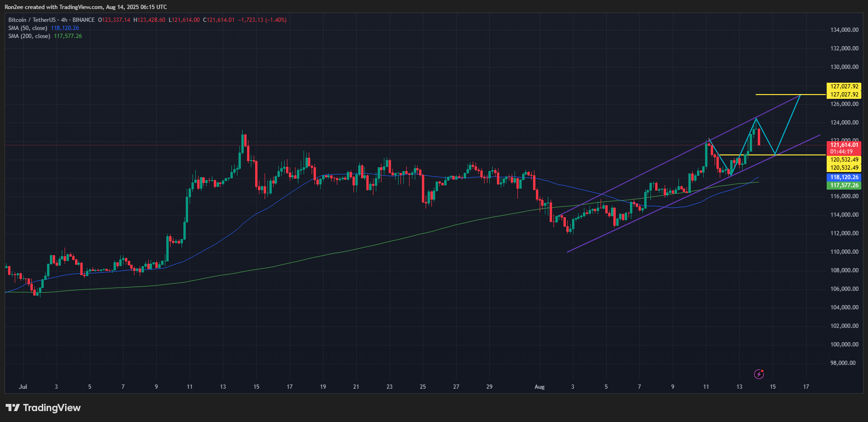Select the 4h interval in chart title
This screenshot has height=422, width=868.
[64, 20]
